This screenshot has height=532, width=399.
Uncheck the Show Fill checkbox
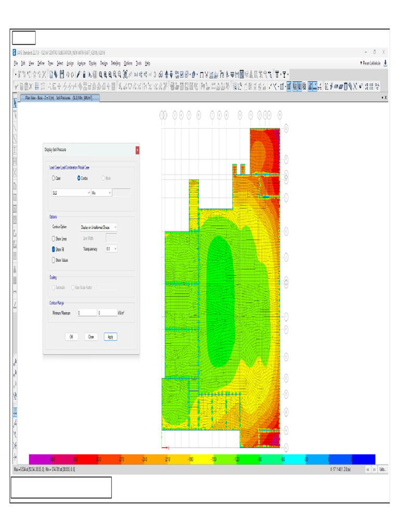[x=54, y=249]
